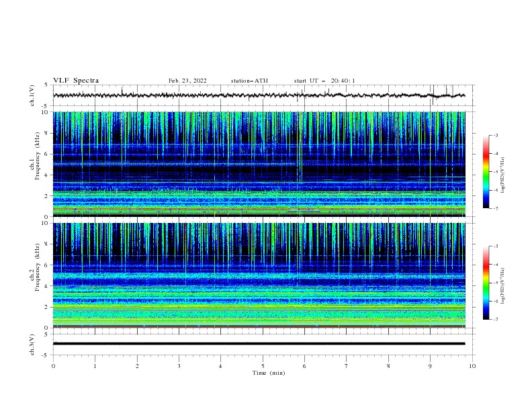Click the "ch.1(V)" axis label
Image resolution: width=532 pixels, height=411 pixels.
tap(32, 95)
